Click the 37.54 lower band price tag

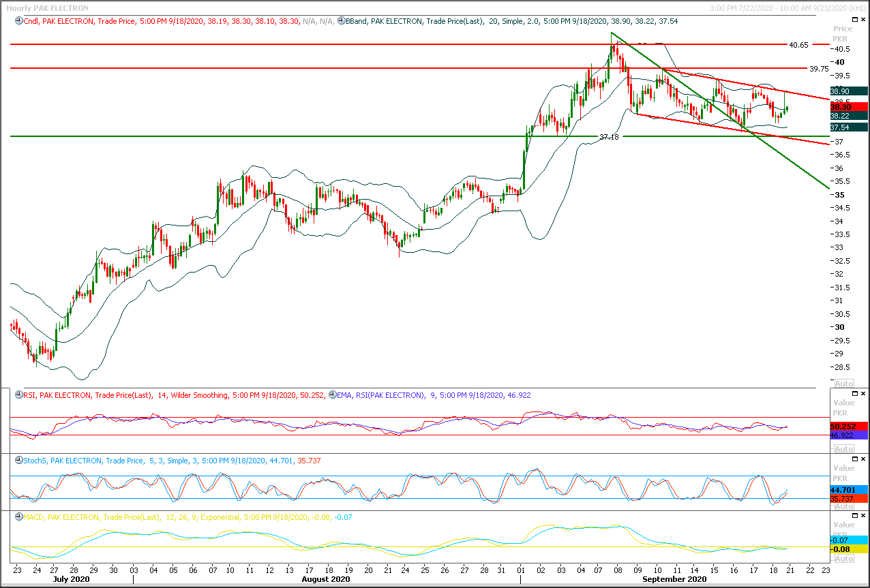point(848,127)
